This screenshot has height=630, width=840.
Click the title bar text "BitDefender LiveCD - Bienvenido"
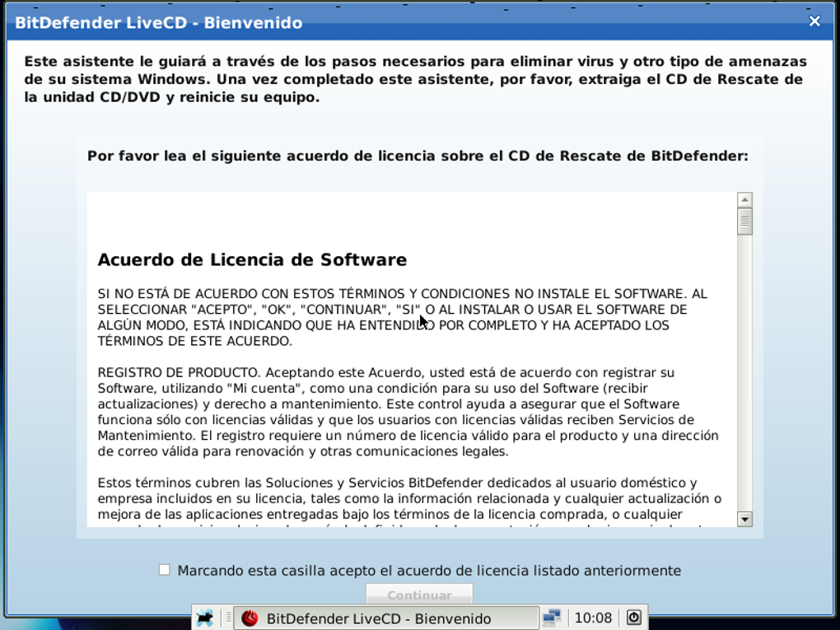(159, 22)
